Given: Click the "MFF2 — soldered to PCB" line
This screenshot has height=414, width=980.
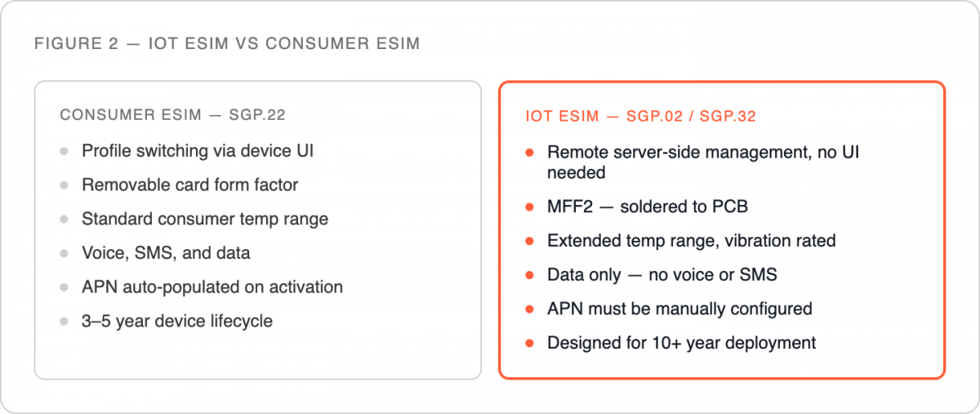Looking at the screenshot, I should pos(648,207).
